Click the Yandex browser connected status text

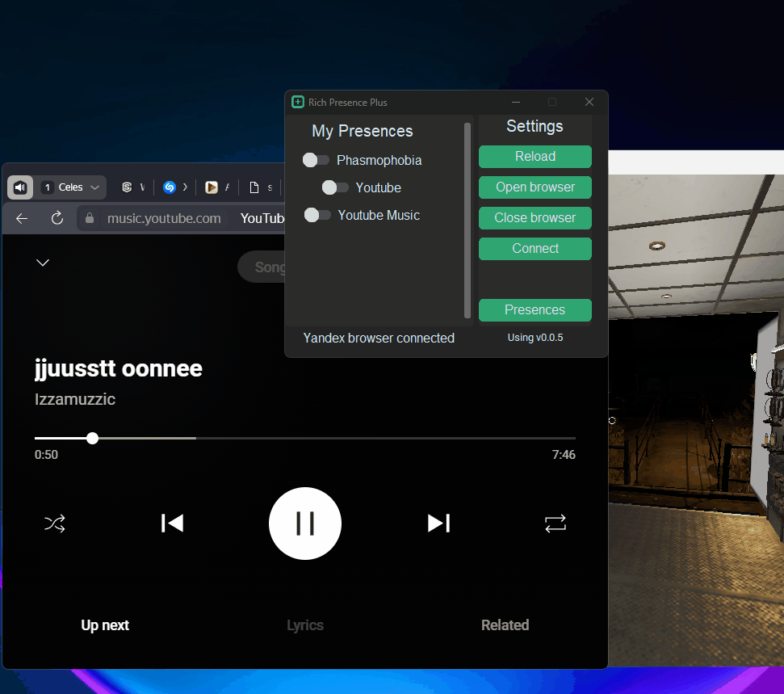379,339
